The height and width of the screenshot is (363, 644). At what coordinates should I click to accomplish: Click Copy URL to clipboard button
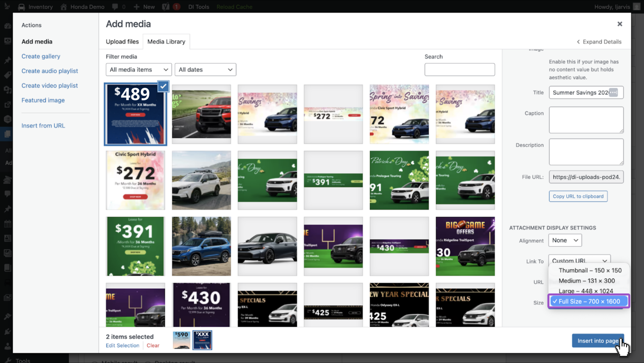[x=578, y=196]
